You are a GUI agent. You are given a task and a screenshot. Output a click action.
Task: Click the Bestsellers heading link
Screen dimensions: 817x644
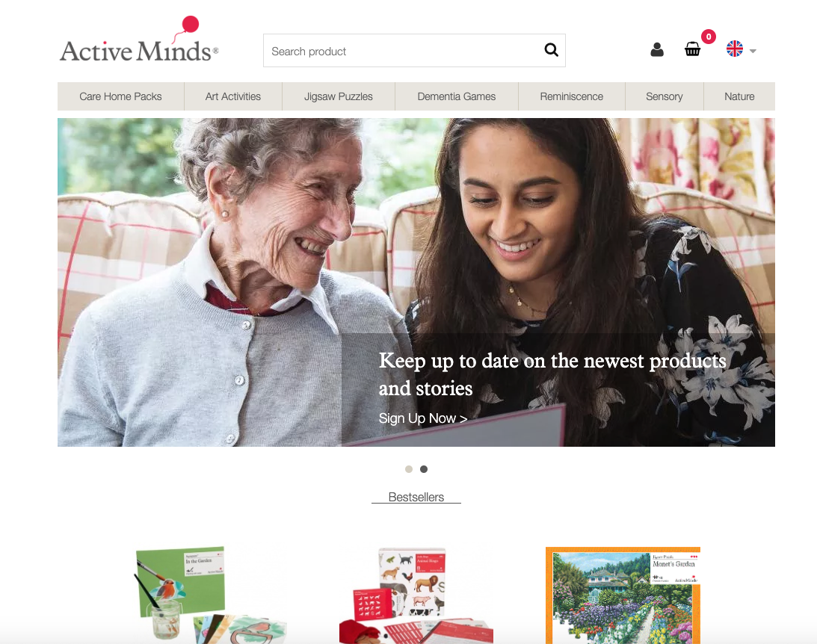[416, 497]
